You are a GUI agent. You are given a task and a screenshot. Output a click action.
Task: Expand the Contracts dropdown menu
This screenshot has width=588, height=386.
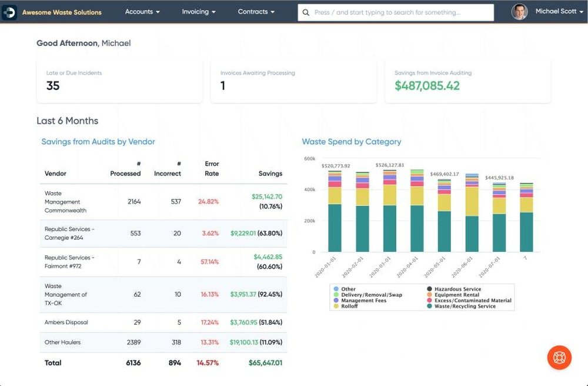[256, 12]
